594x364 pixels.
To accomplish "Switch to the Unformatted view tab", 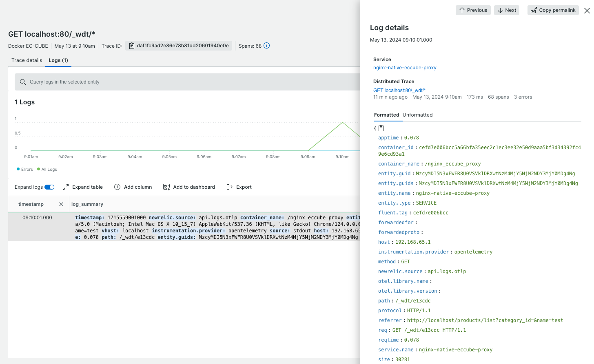I will [x=418, y=115].
